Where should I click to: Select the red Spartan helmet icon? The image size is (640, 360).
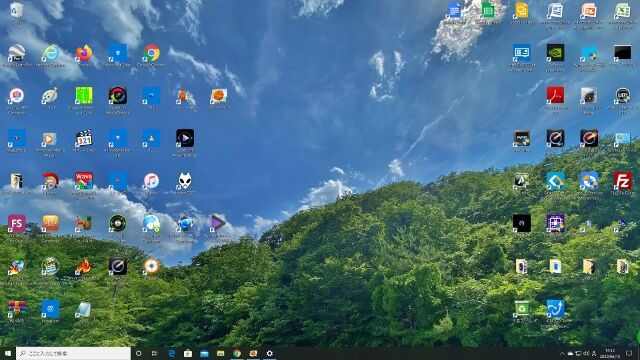[50, 181]
